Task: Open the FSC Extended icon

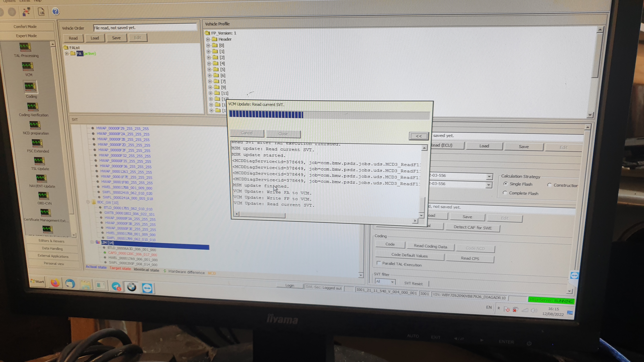Action: [37, 143]
